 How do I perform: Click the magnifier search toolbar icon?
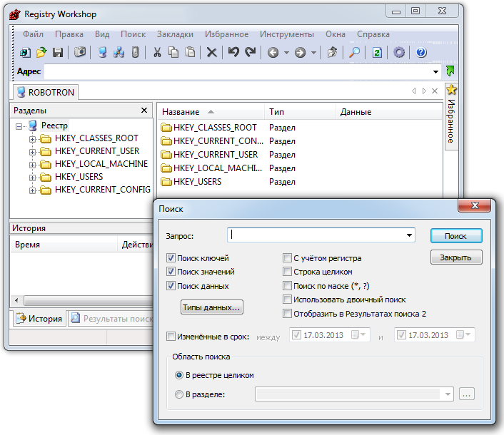pos(354,52)
